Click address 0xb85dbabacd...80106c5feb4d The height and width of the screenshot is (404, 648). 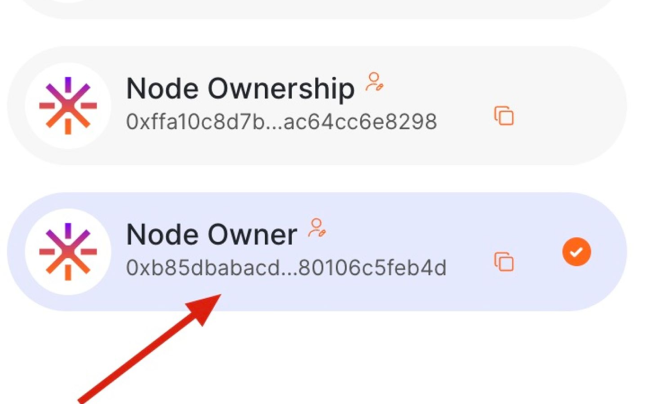pyautogui.click(x=286, y=268)
